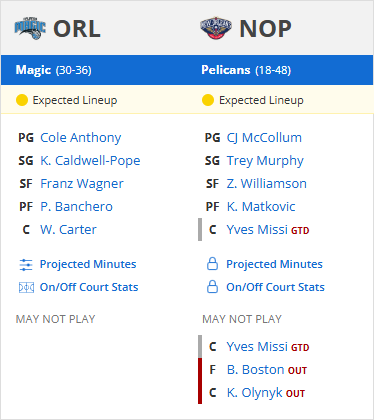374x420 pixels.
Task: Click CJ McCollum in the Pelicans lineup
Action: 264,138
